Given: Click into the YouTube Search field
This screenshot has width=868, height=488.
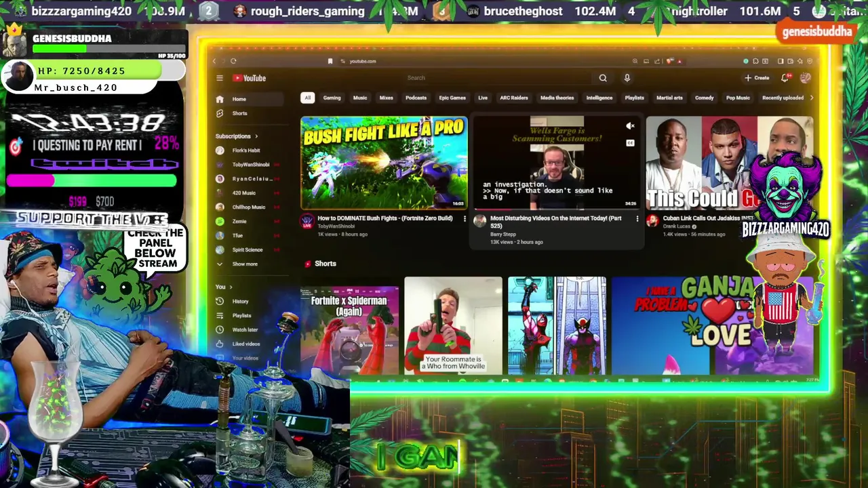Looking at the screenshot, I should tap(498, 78).
